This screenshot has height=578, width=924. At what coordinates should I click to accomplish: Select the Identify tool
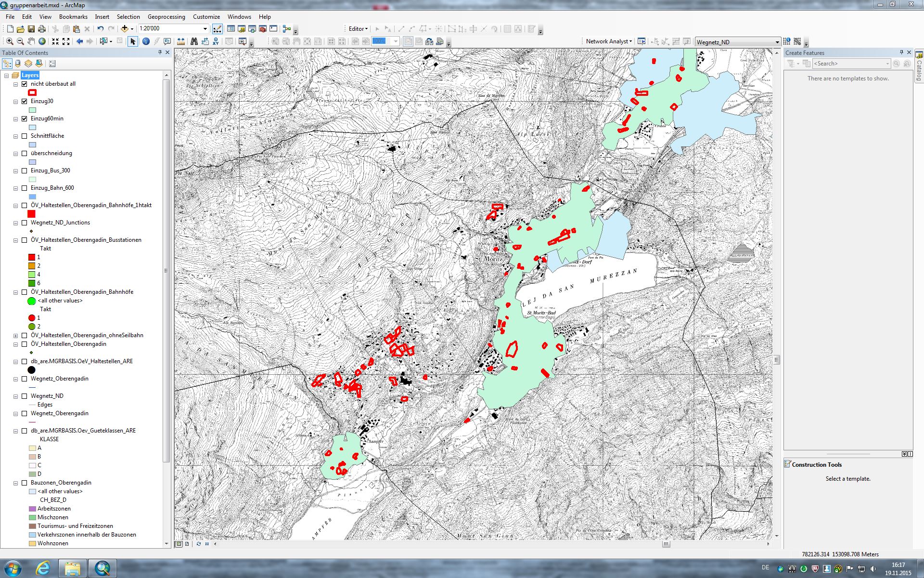coord(146,41)
